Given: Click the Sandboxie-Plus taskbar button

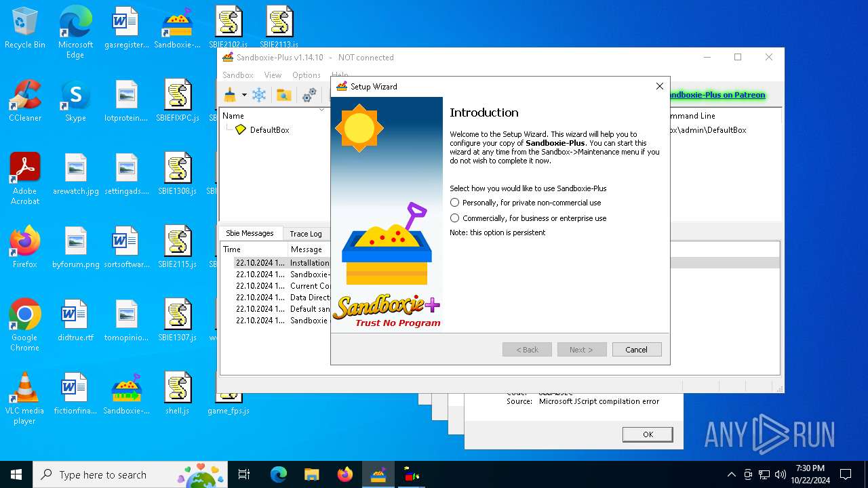Looking at the screenshot, I should (x=378, y=474).
